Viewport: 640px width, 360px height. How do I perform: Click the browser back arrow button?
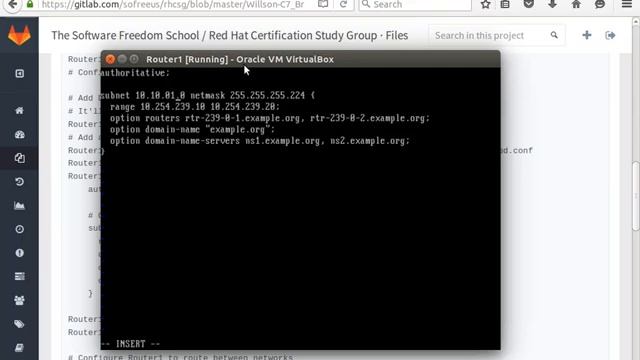tap(13, 4)
